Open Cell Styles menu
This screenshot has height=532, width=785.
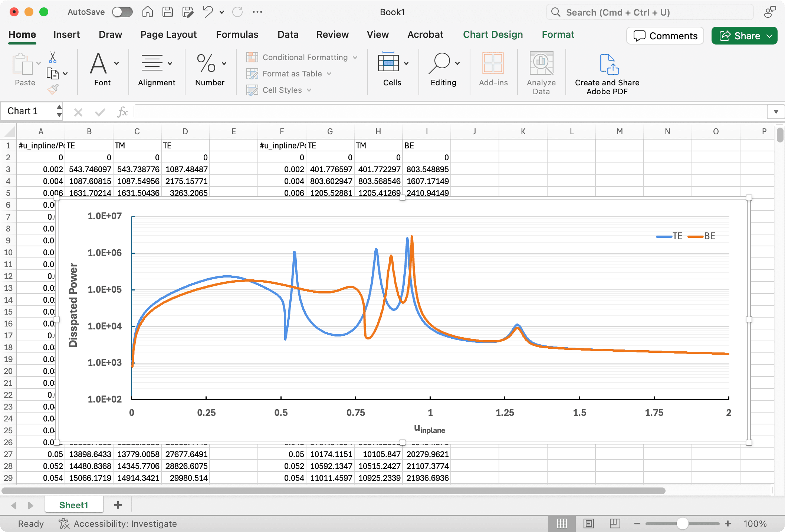point(279,90)
